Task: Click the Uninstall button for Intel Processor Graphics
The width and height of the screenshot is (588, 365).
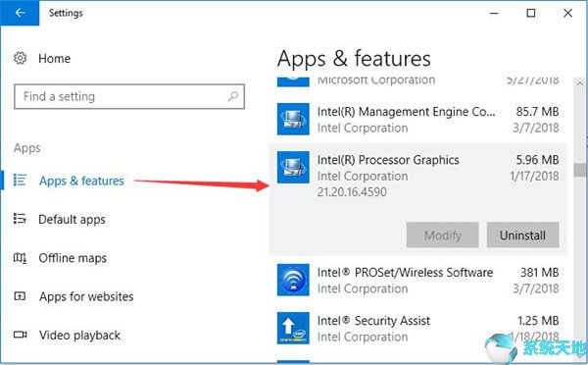Action: tap(522, 235)
